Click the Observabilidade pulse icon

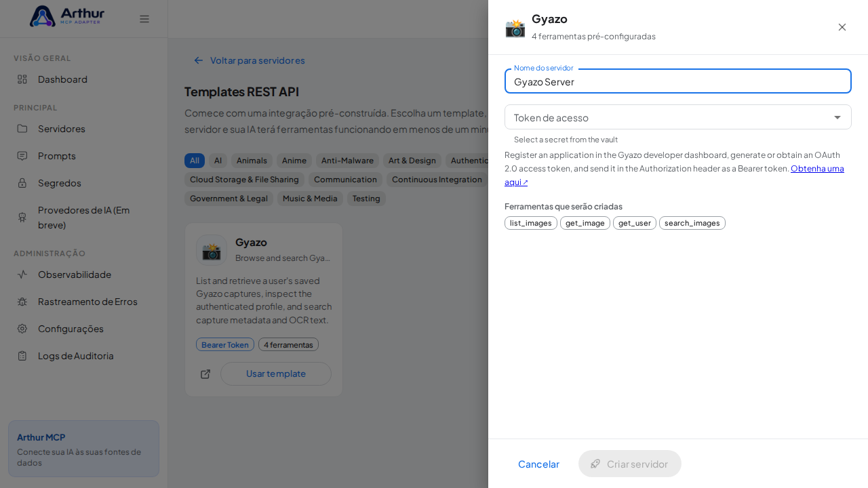[22, 274]
